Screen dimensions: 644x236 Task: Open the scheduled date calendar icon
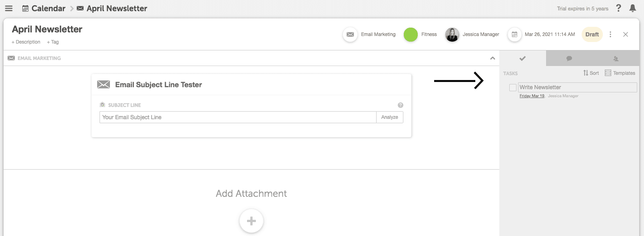[x=514, y=34]
